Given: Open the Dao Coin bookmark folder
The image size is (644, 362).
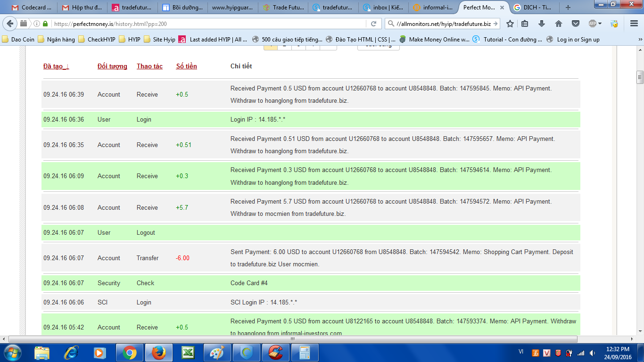Looking at the screenshot, I should pos(18,40).
